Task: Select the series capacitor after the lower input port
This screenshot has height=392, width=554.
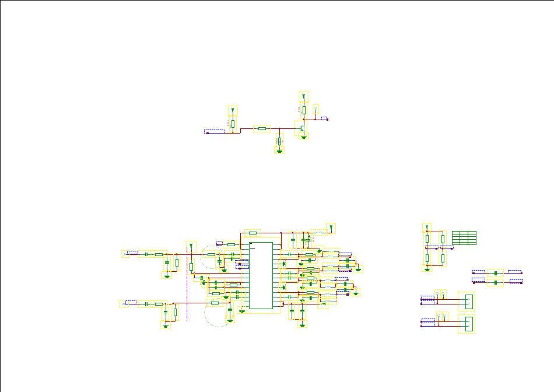Action: point(146,304)
